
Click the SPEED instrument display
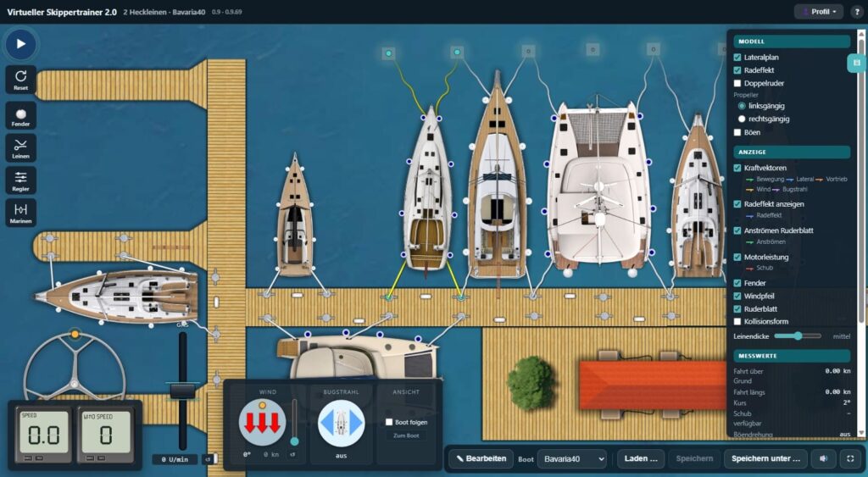pyautogui.click(x=44, y=435)
